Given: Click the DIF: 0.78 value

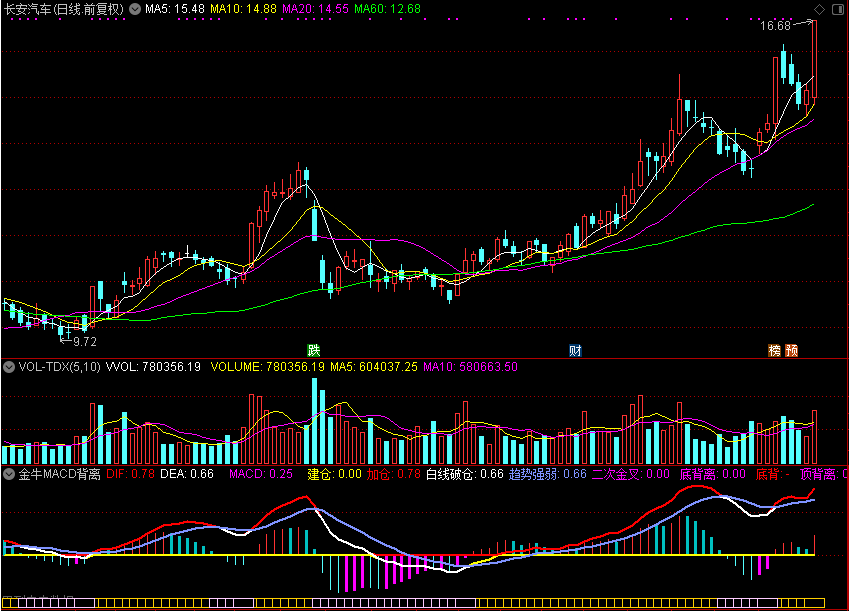Looking at the screenshot, I should click(x=130, y=474).
